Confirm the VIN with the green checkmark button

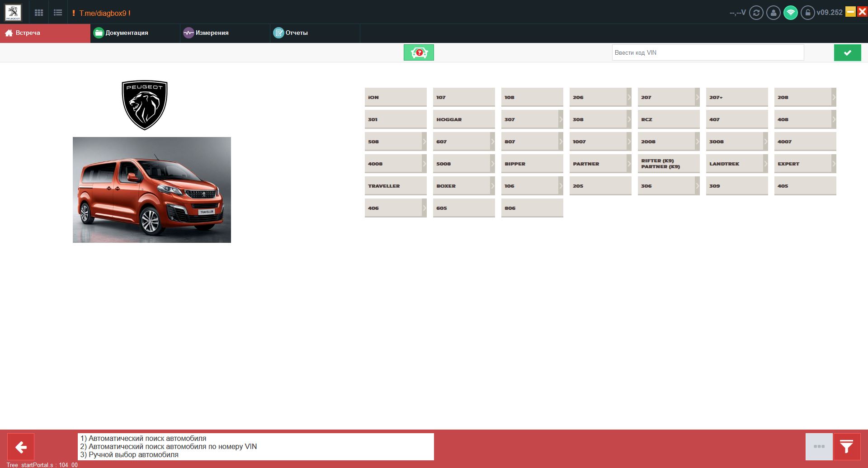tap(848, 52)
